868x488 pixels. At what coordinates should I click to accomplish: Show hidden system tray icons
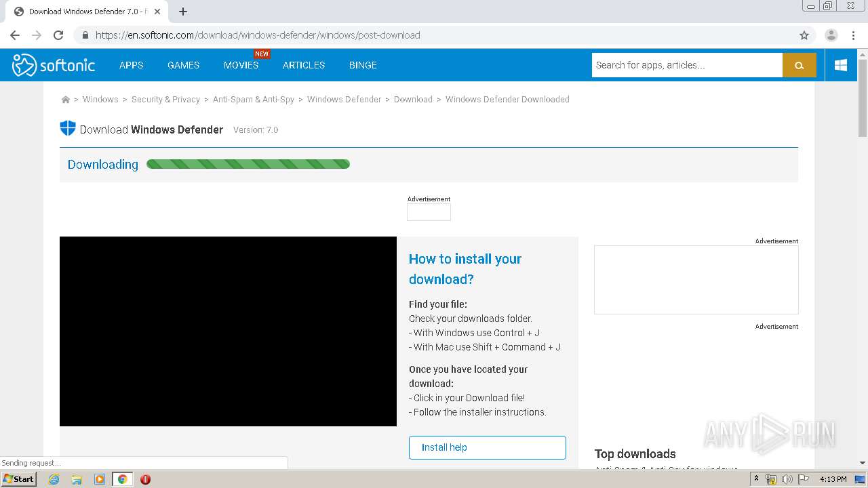[x=756, y=479]
